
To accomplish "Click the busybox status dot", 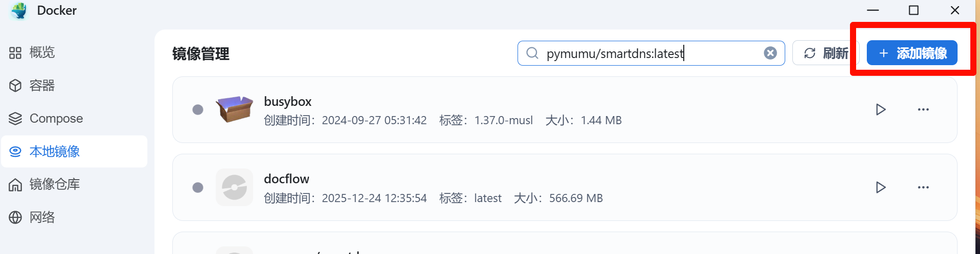I will coord(198,109).
